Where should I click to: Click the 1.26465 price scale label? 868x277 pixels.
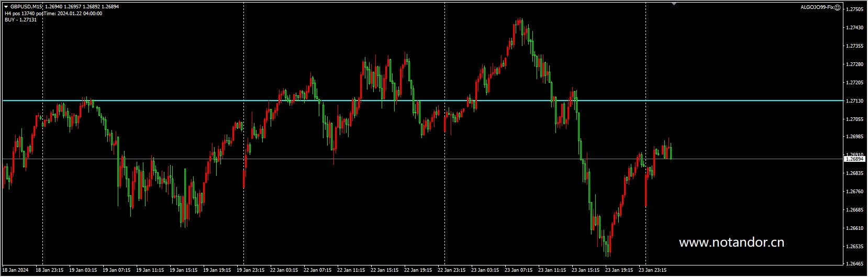tap(855, 264)
